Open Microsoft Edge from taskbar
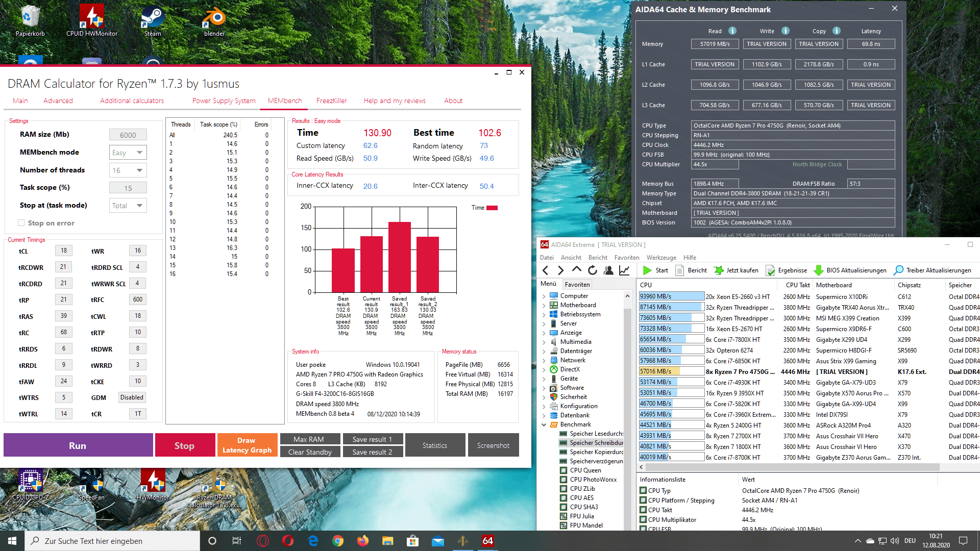Viewport: 980px width, 551px height. click(313, 541)
